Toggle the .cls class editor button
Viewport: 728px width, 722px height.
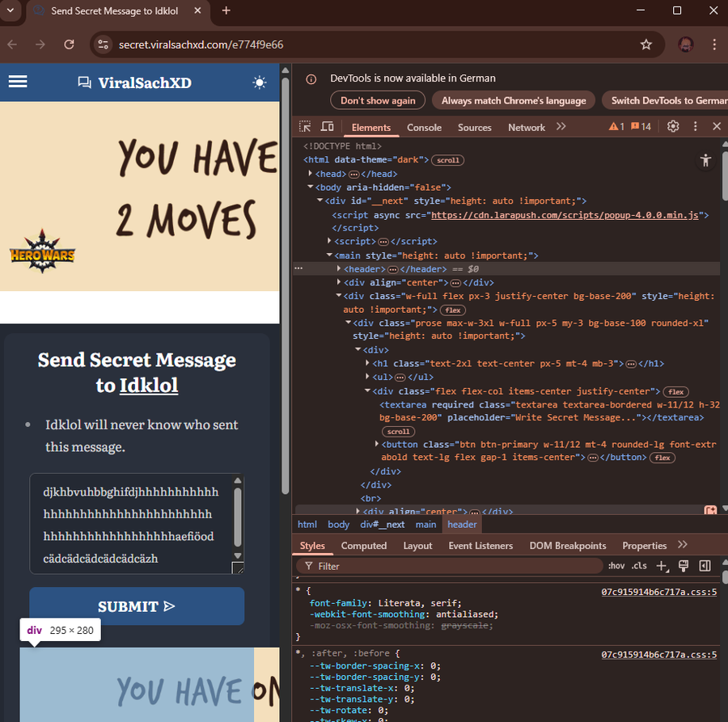[x=639, y=566]
